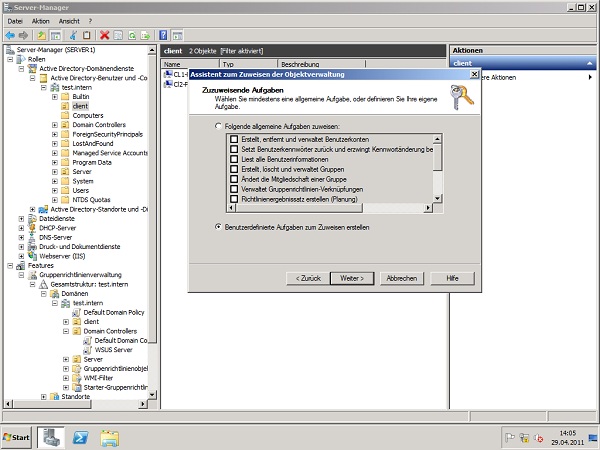
Task: Click the Abbrechen button
Action: (x=401, y=277)
